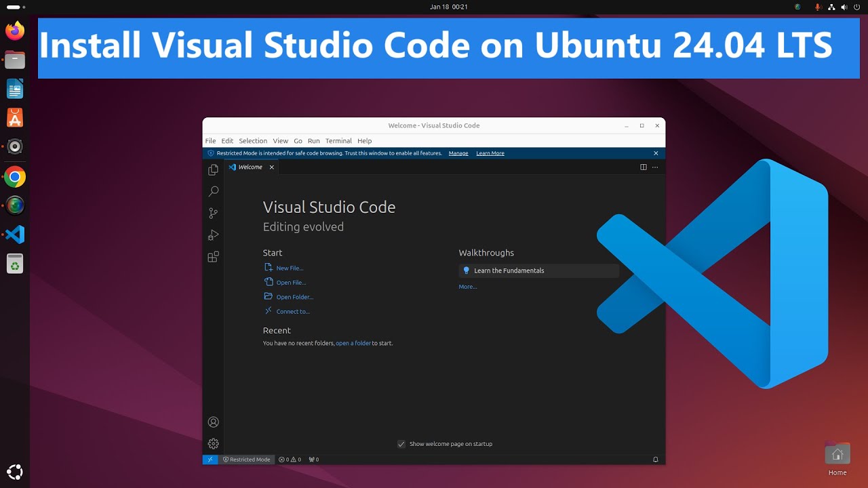Open notifications bell in status bar
The height and width of the screenshot is (488, 868).
655,460
